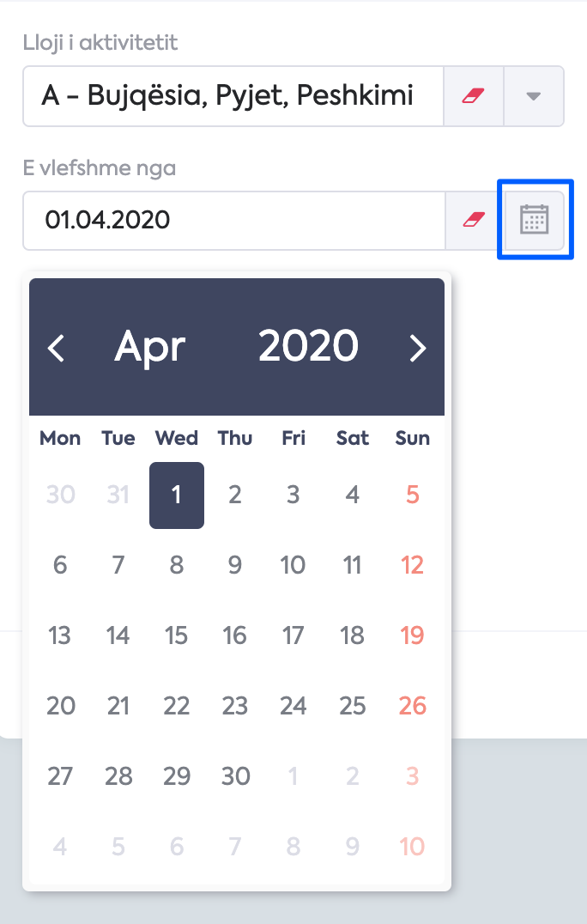Select Saturday the 18th

pos(352,635)
